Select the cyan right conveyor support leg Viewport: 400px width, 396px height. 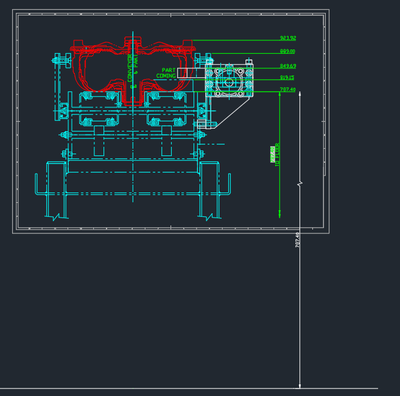point(209,190)
